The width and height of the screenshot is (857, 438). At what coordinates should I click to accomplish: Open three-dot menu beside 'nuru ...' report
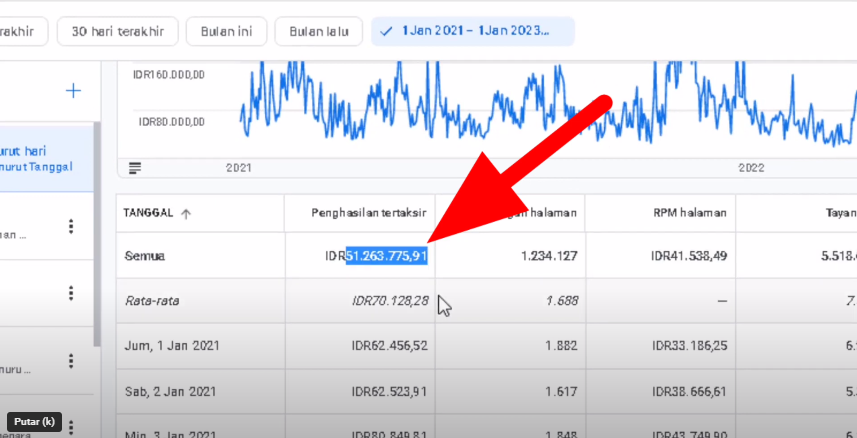[x=71, y=361]
